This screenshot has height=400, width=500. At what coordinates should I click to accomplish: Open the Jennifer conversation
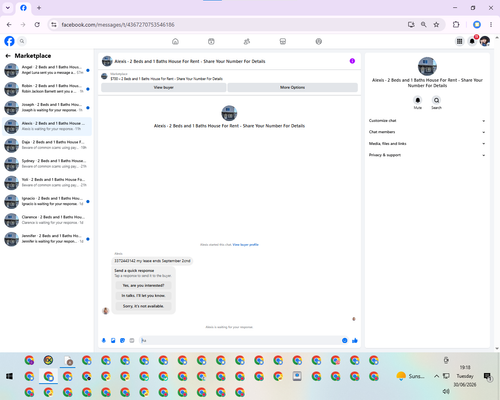[47, 239]
